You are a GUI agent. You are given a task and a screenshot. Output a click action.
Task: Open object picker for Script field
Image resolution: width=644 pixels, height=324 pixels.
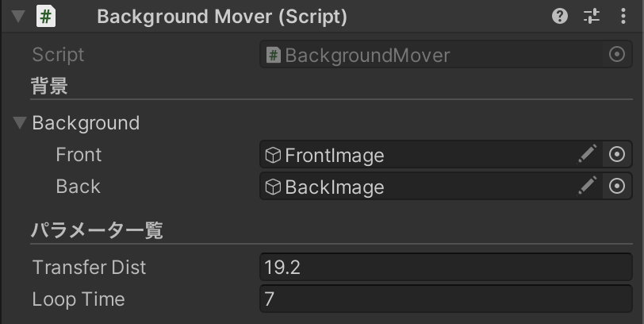617,55
